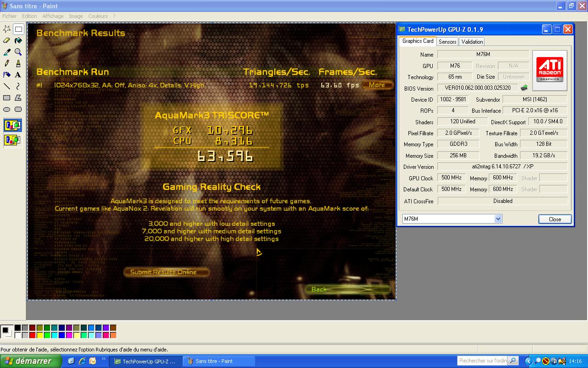The image size is (588, 368).
Task: Select the yellow color swatch
Action: click(40, 335)
